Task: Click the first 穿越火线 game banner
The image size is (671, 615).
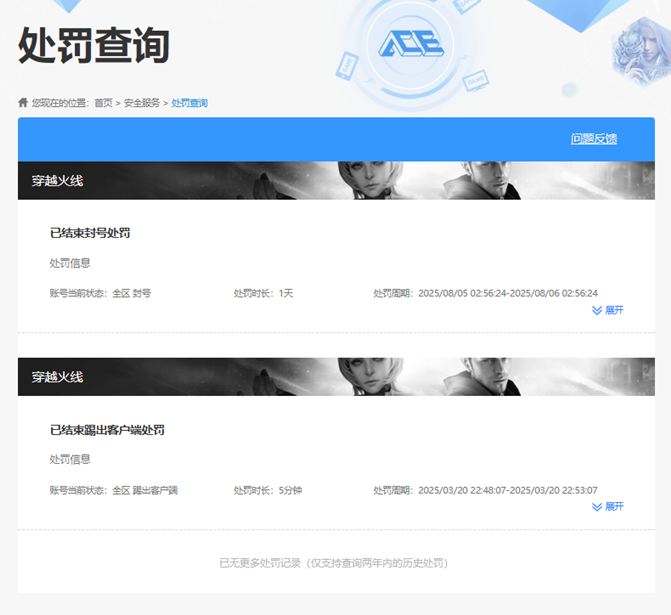Action: pos(336,181)
